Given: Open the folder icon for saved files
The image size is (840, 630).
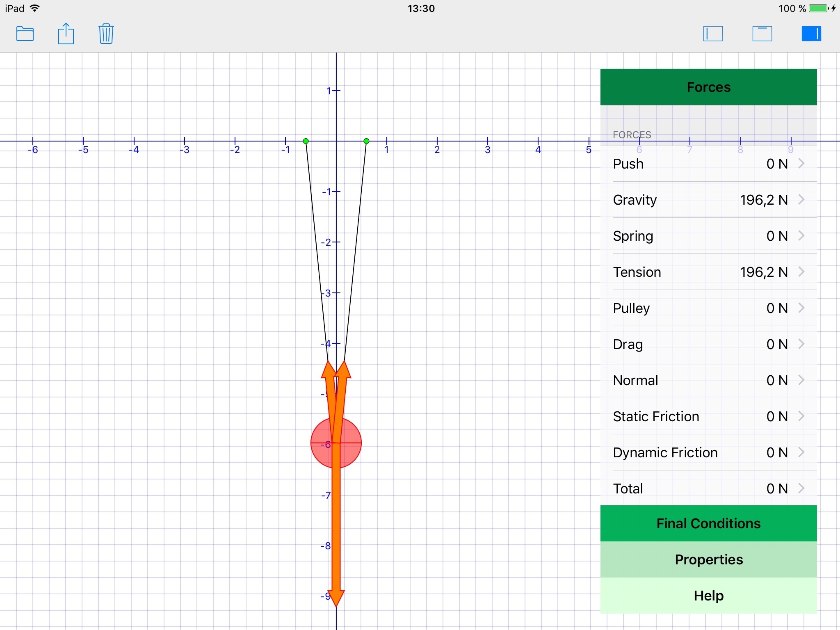Looking at the screenshot, I should (x=25, y=34).
